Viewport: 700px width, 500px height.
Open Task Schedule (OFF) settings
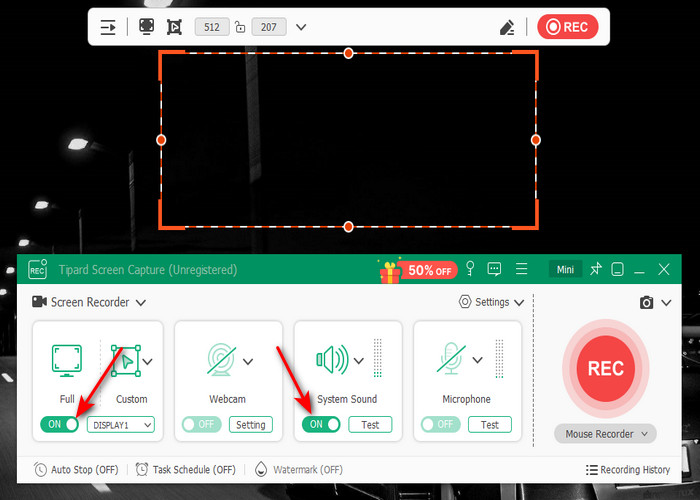pyautogui.click(x=185, y=470)
